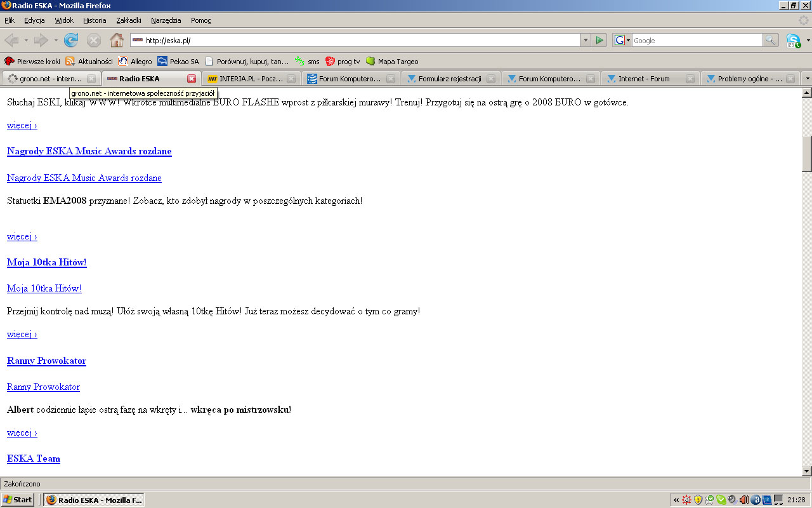Close the Problemy ogólne tab
This screenshot has height=508, width=812.
[790, 79]
